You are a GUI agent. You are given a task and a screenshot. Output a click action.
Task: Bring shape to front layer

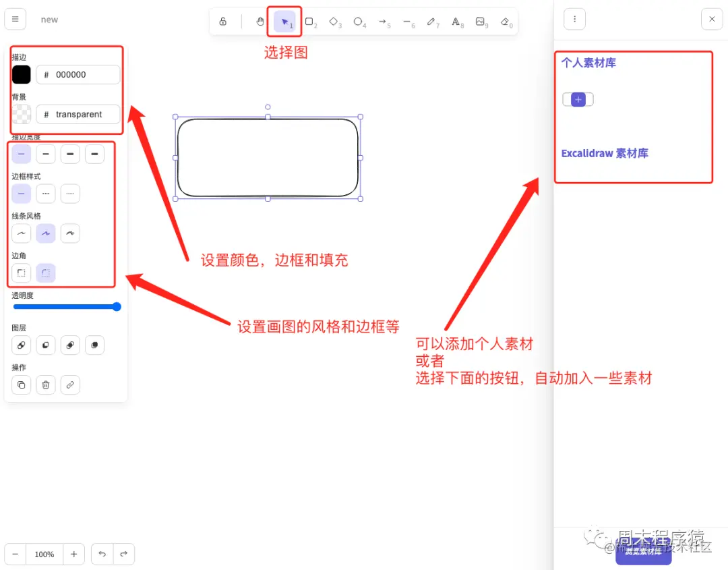(x=95, y=345)
